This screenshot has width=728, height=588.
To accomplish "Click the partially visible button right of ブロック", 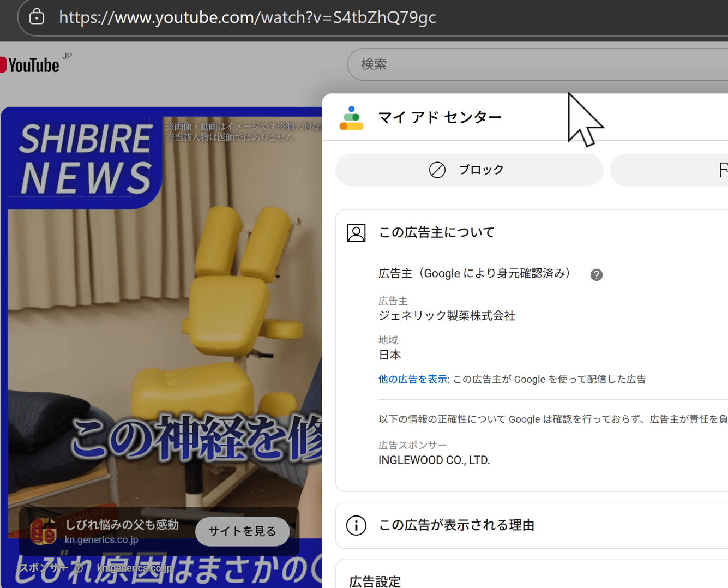I will click(669, 170).
